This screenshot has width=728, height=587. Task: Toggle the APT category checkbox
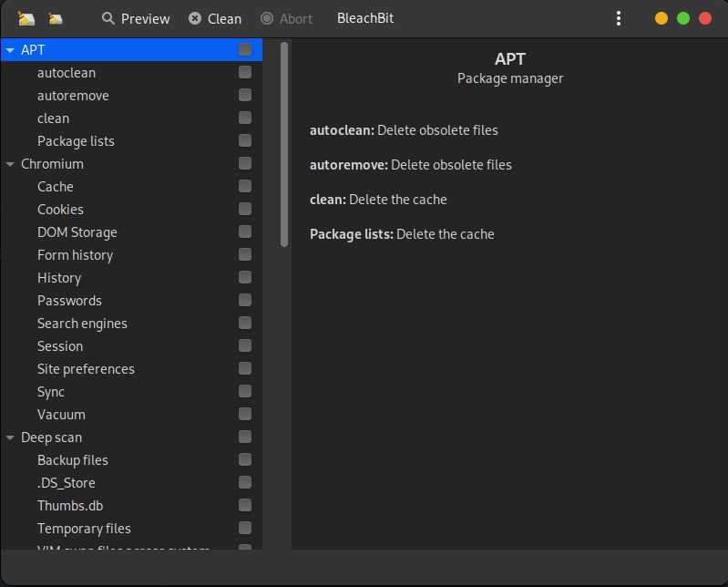245,49
